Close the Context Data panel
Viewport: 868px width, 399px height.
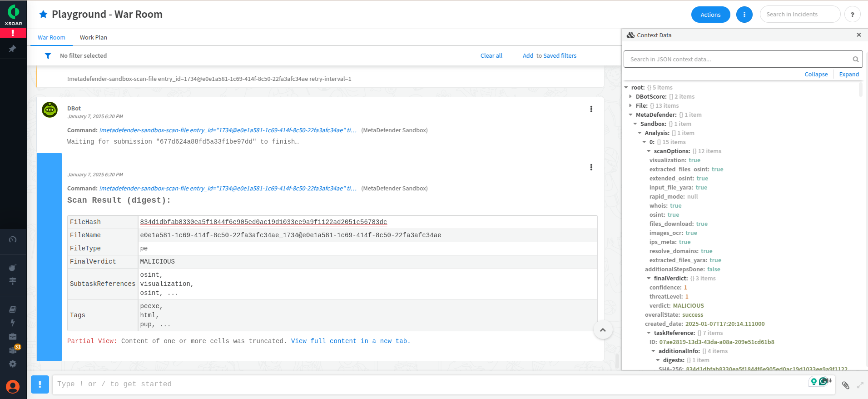pyautogui.click(x=858, y=35)
